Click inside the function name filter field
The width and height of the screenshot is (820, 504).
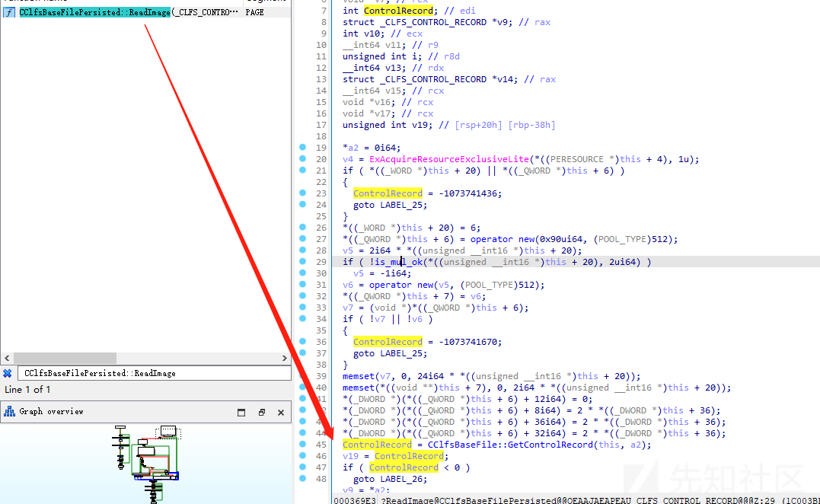(152, 373)
